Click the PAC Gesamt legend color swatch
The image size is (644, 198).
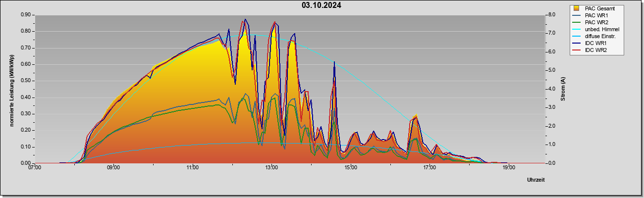coord(577,8)
